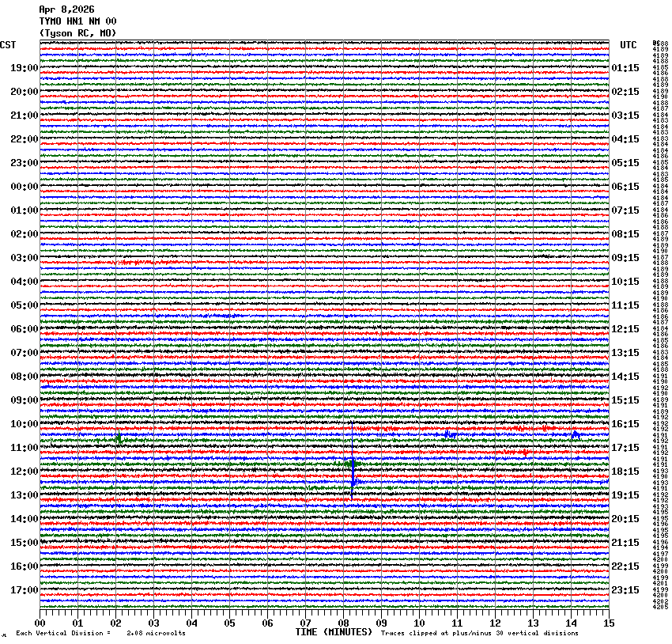Select the 00 minute tick label
The height and width of the screenshot is (644, 672).
point(40,623)
